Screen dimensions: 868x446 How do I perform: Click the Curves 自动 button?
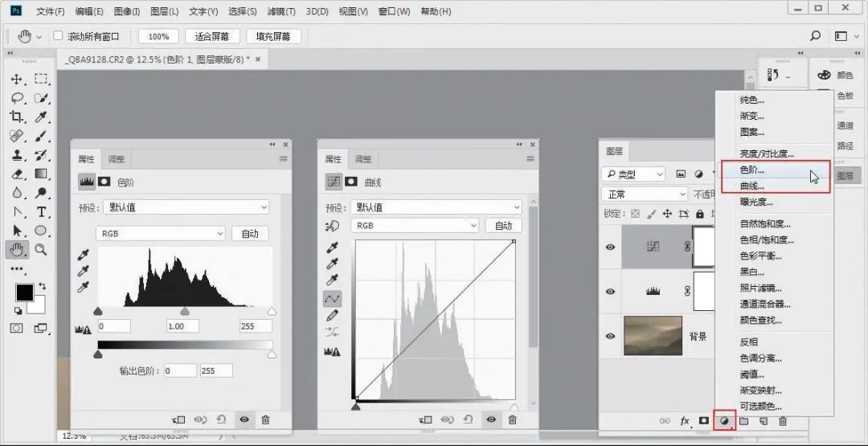tap(504, 226)
